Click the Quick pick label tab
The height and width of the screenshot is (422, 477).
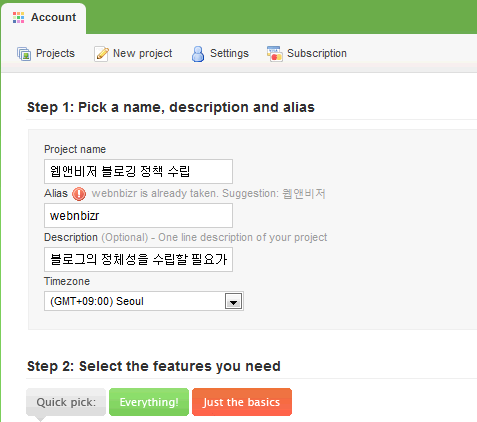66,402
